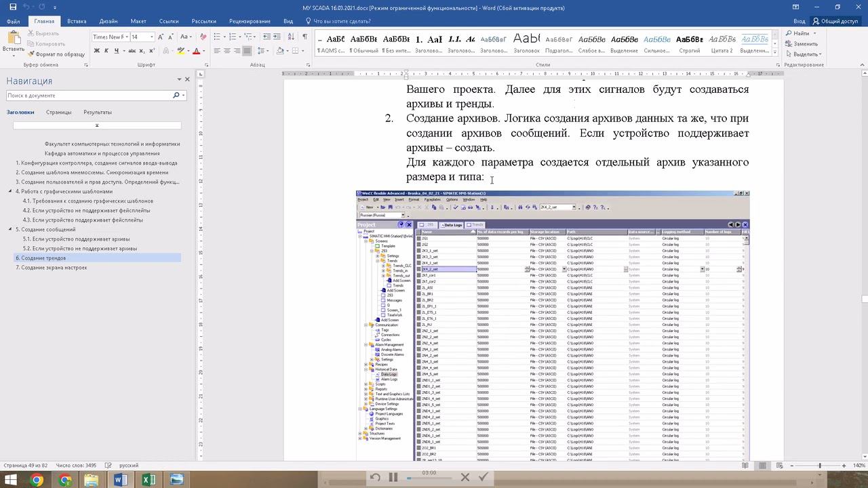This screenshot has height=488, width=868.
Task: Click Format Painter (Формат по образцу)
Action: click(x=56, y=54)
